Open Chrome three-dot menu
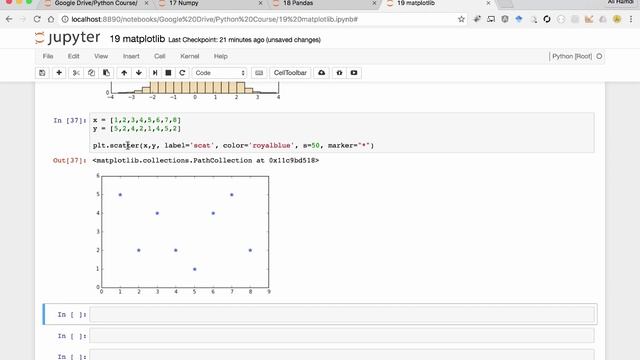This screenshot has height=360, width=640. pos(631,19)
